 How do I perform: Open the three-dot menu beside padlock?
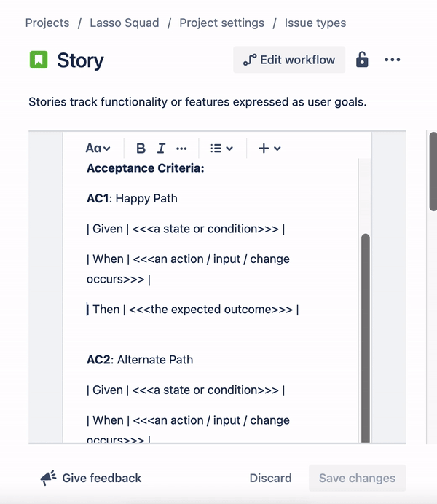pos(393,60)
